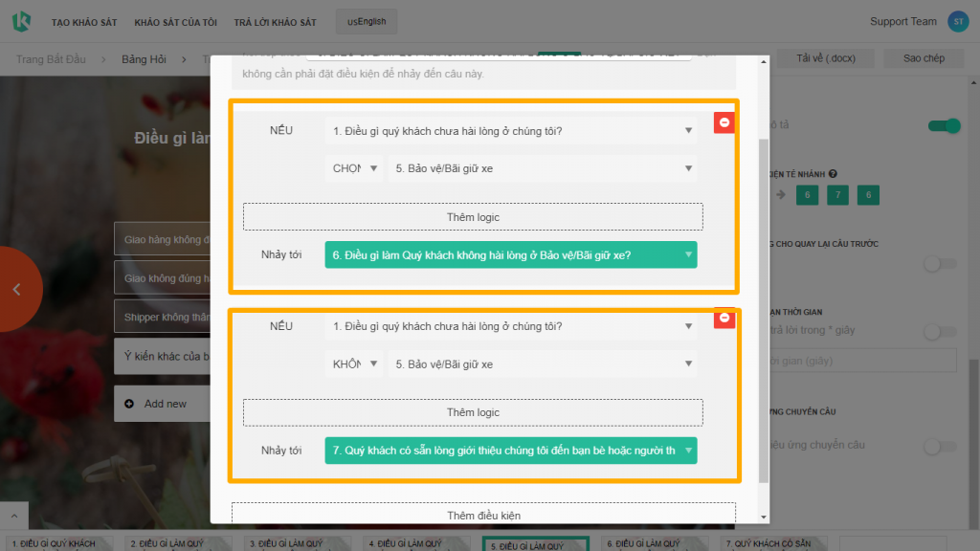Collapse thumbnails strip with chevron up
The width and height of the screenshot is (980, 551).
(x=14, y=516)
